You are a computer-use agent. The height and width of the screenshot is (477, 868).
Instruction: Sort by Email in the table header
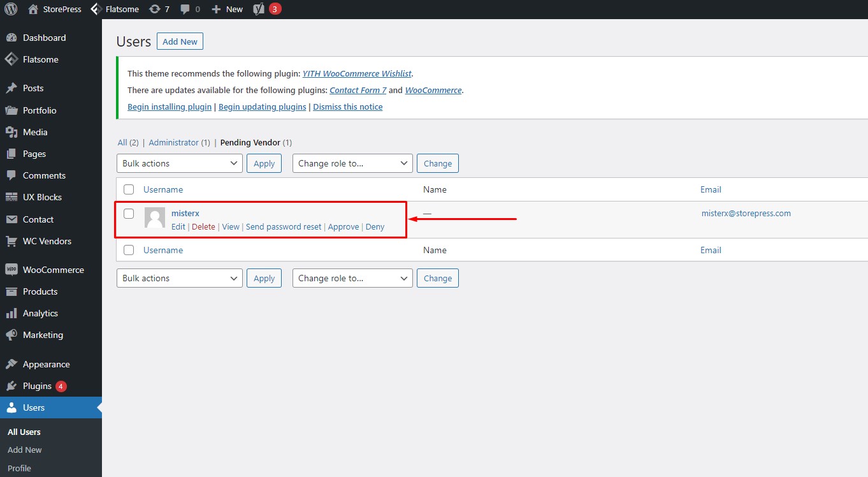[711, 189]
